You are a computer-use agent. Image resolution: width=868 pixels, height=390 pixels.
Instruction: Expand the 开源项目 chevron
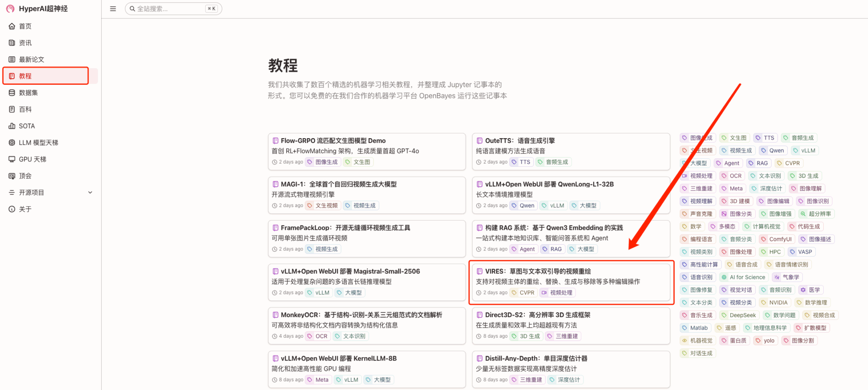tap(90, 193)
